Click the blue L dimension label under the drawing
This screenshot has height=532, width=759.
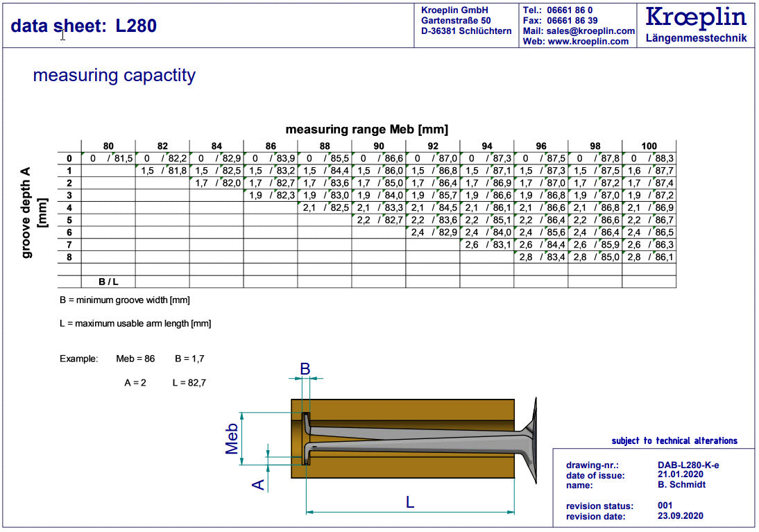[410, 501]
